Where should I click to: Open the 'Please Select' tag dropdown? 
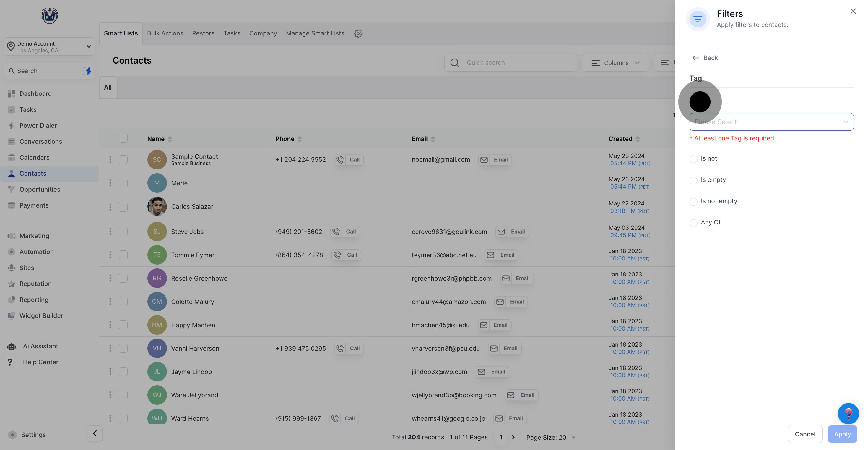pos(771,122)
